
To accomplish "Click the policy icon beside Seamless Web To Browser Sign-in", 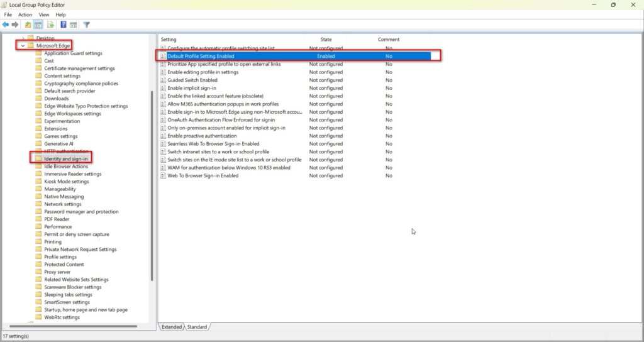I will [163, 144].
